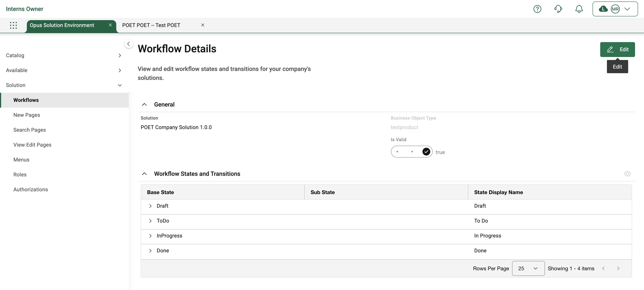Click the Base State column header
This screenshot has width=644, height=290.
click(222, 192)
